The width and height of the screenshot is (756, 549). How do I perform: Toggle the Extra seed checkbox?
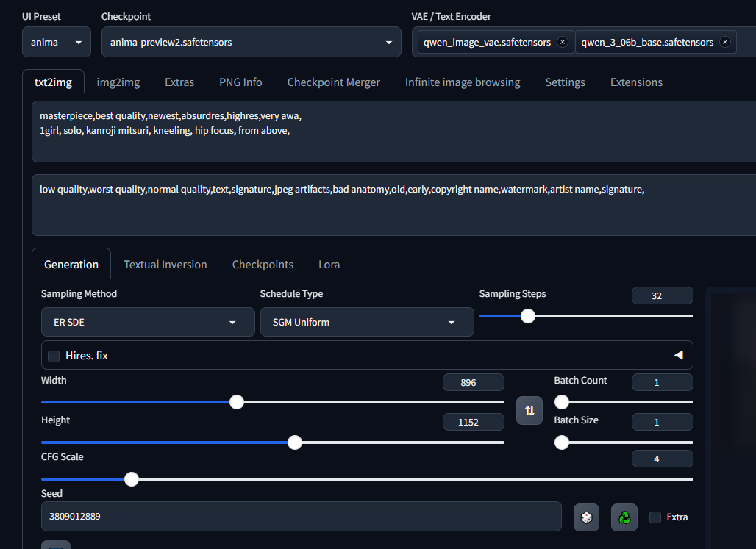(x=655, y=517)
